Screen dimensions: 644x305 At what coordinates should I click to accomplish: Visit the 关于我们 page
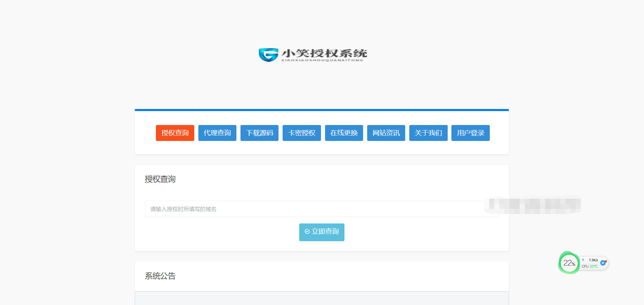tap(428, 133)
